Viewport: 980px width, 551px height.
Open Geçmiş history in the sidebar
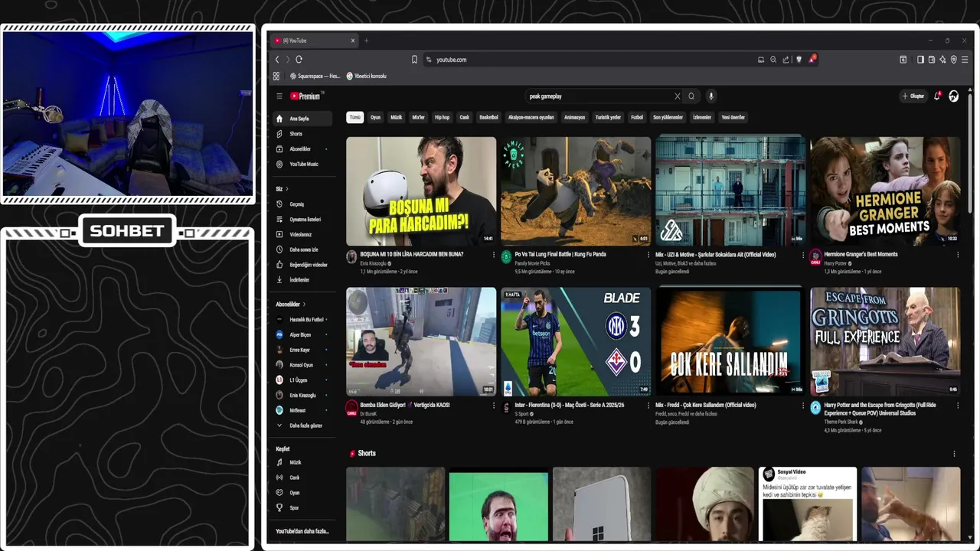pyautogui.click(x=302, y=204)
